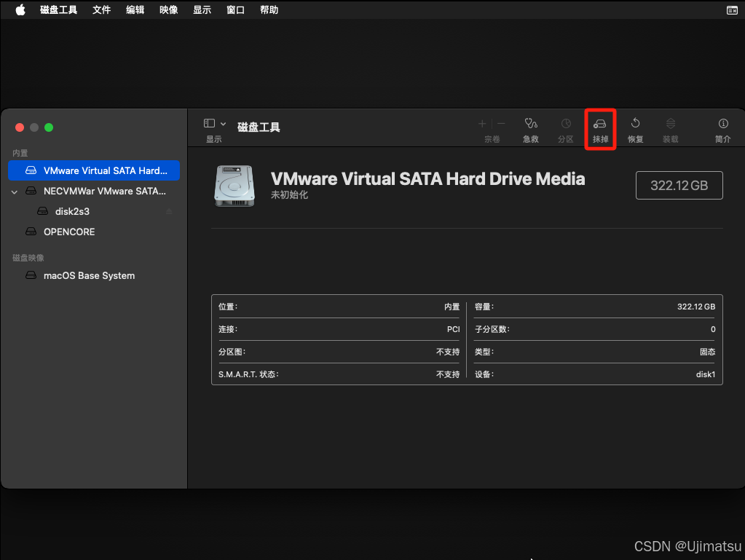Open the 磁盘工具 app menu
The height and width of the screenshot is (560, 745).
click(58, 9)
